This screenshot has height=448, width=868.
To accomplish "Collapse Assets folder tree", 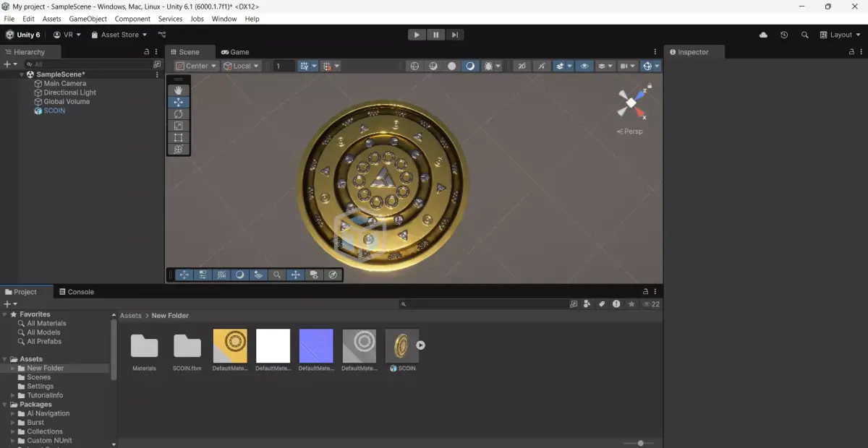I will [5, 359].
